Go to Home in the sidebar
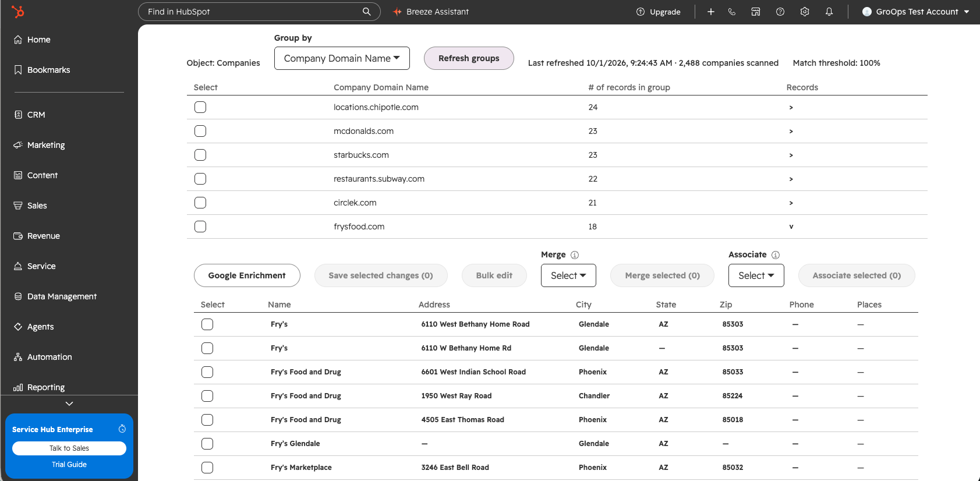 coord(32,40)
